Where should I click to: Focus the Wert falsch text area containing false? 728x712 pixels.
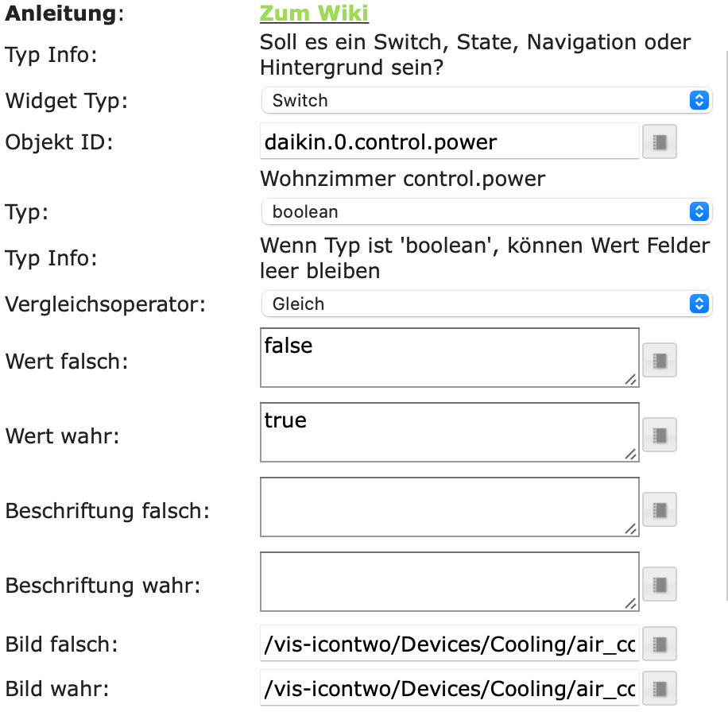tap(449, 358)
